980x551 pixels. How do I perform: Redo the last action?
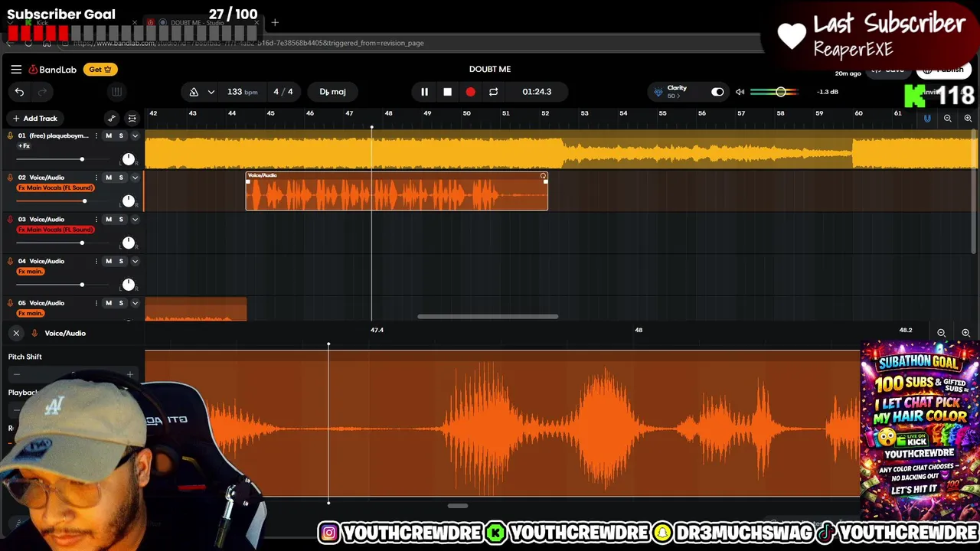[43, 92]
